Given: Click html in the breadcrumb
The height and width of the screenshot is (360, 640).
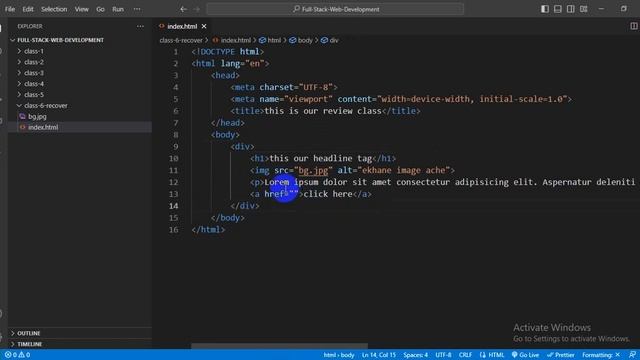Looking at the screenshot, I should 274,40.
